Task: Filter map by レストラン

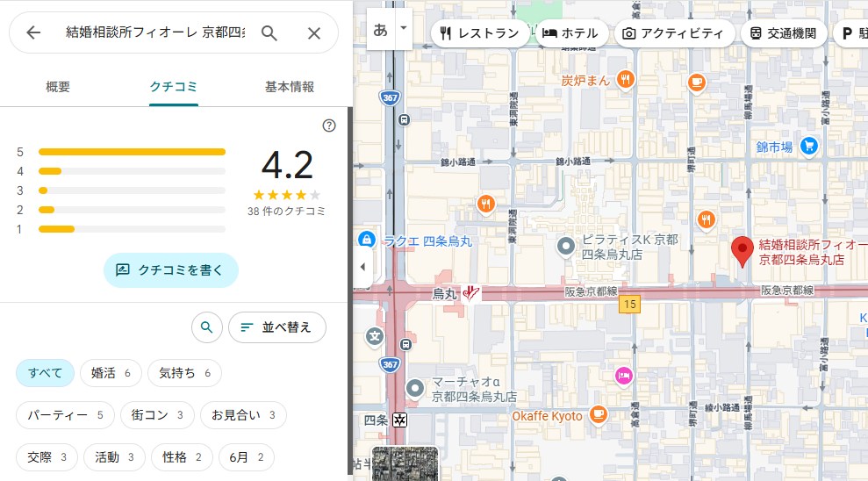Action: coord(480,33)
